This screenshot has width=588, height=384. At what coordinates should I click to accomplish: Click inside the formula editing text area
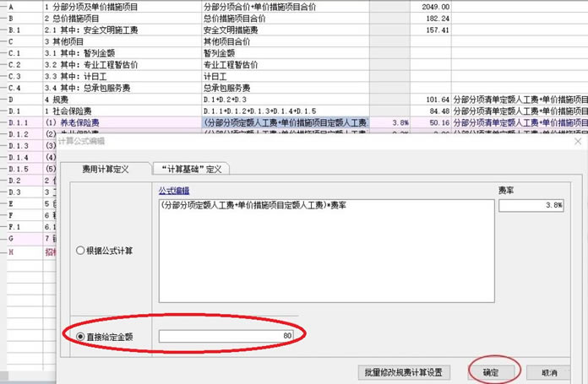click(327, 251)
